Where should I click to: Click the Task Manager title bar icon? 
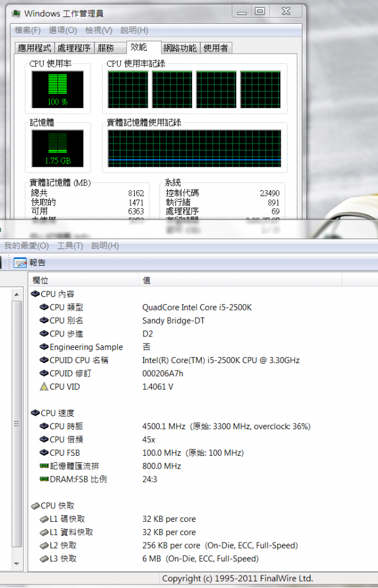coord(16,14)
